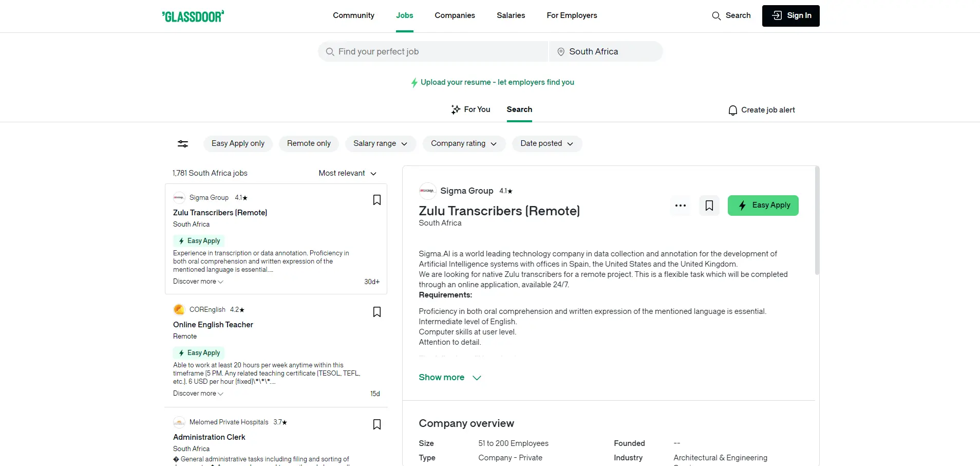Click the location pin icon

pos(561,52)
